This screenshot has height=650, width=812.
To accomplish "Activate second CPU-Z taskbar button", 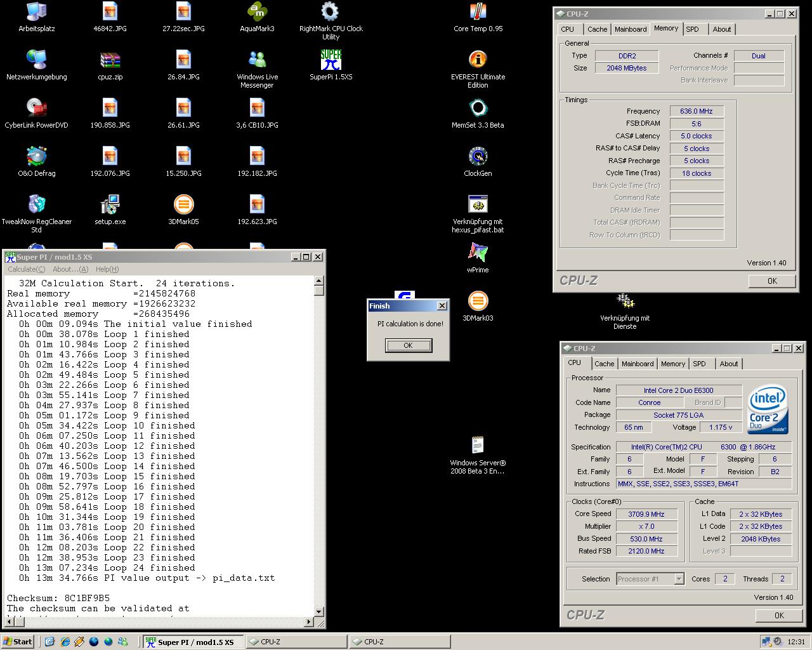I will [x=399, y=642].
